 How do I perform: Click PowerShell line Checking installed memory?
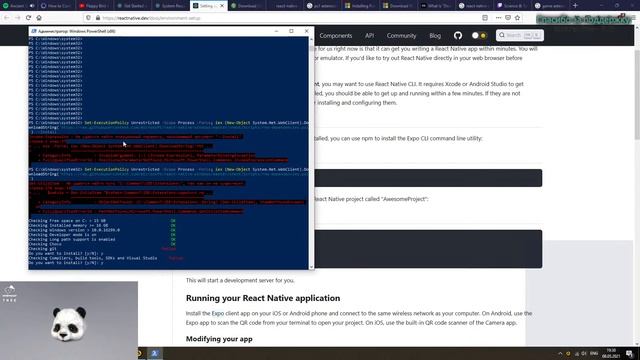(68, 225)
